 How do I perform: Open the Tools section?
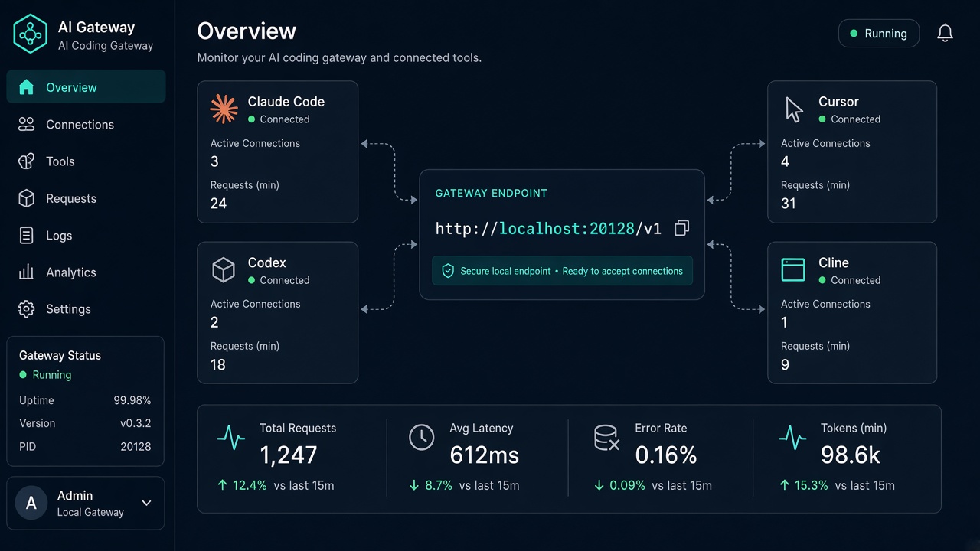pyautogui.click(x=86, y=161)
